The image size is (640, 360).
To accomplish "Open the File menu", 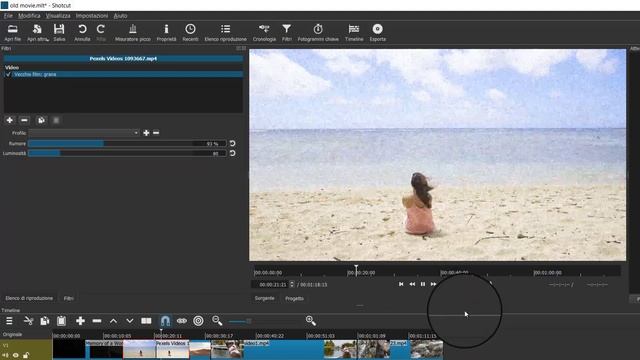I will coord(8,16).
